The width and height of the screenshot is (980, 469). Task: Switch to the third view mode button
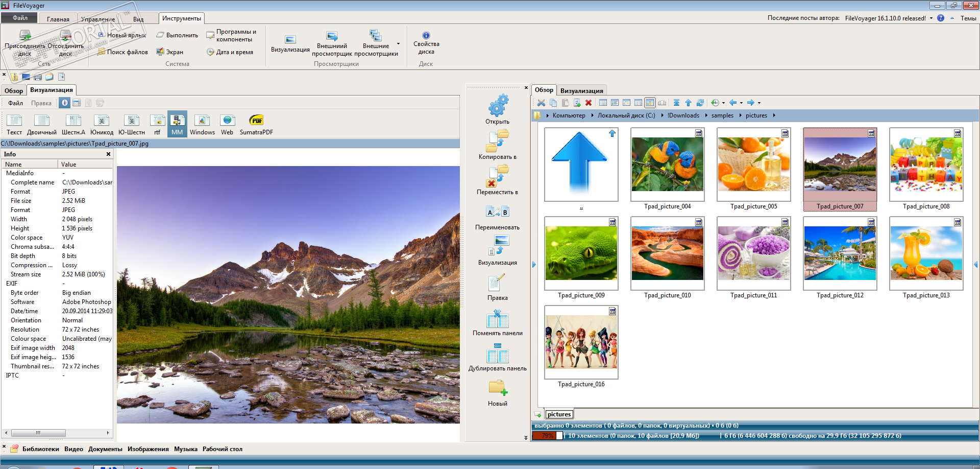pos(626,103)
